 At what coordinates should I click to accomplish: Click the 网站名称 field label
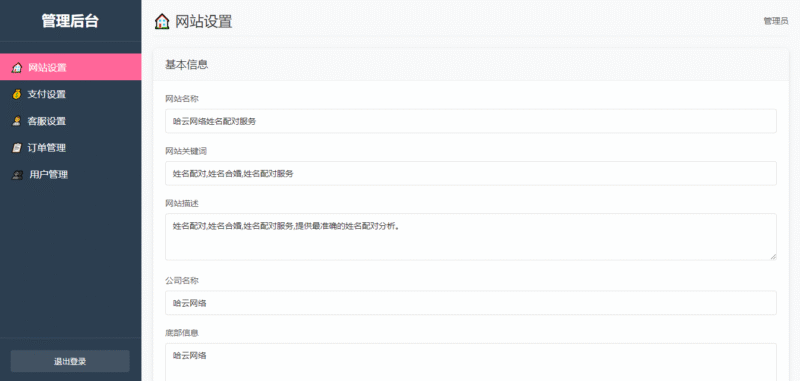(182, 98)
